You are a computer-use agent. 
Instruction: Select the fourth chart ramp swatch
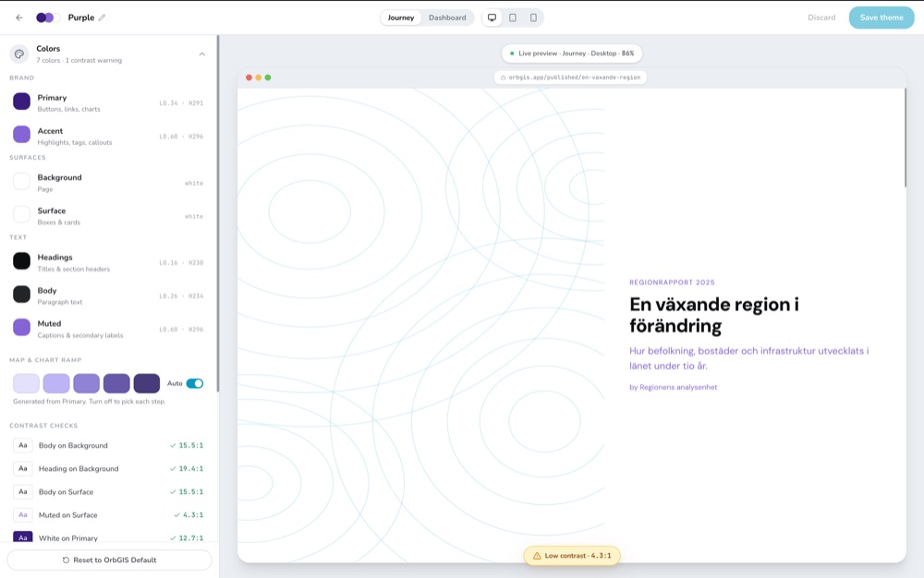tap(116, 383)
